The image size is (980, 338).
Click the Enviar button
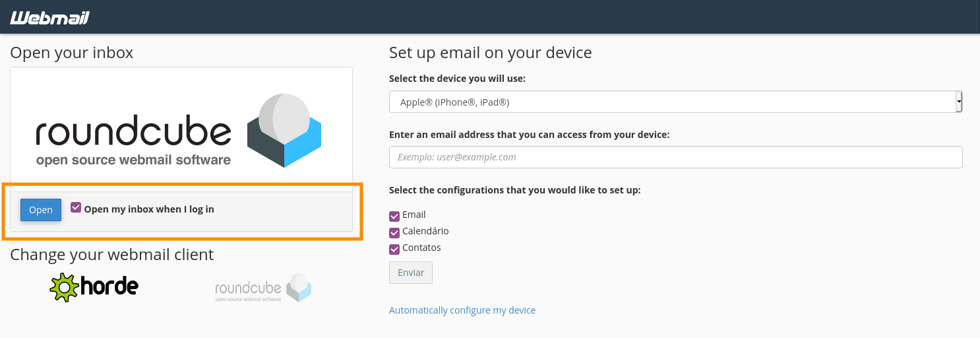(411, 273)
